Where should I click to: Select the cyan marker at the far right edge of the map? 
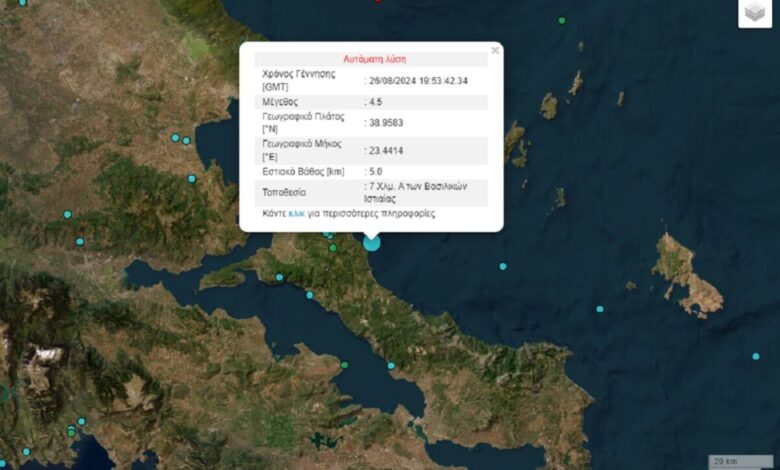(755, 356)
